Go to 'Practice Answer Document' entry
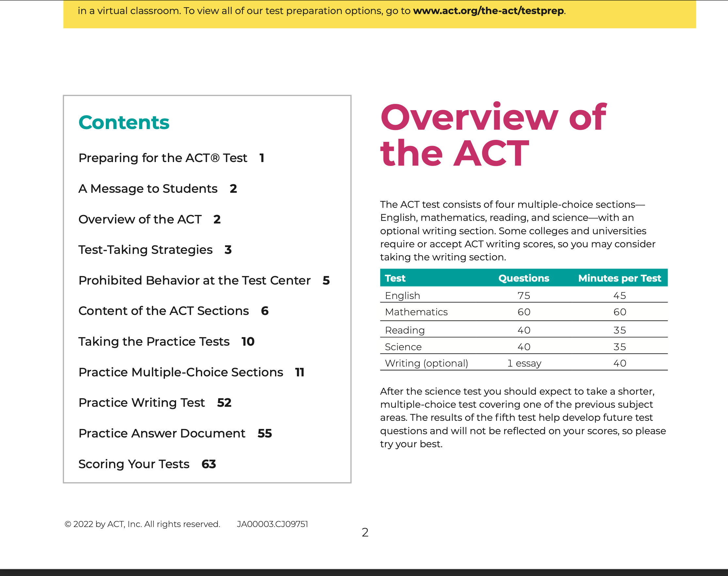Viewport: 728px width, 576px height. point(162,433)
